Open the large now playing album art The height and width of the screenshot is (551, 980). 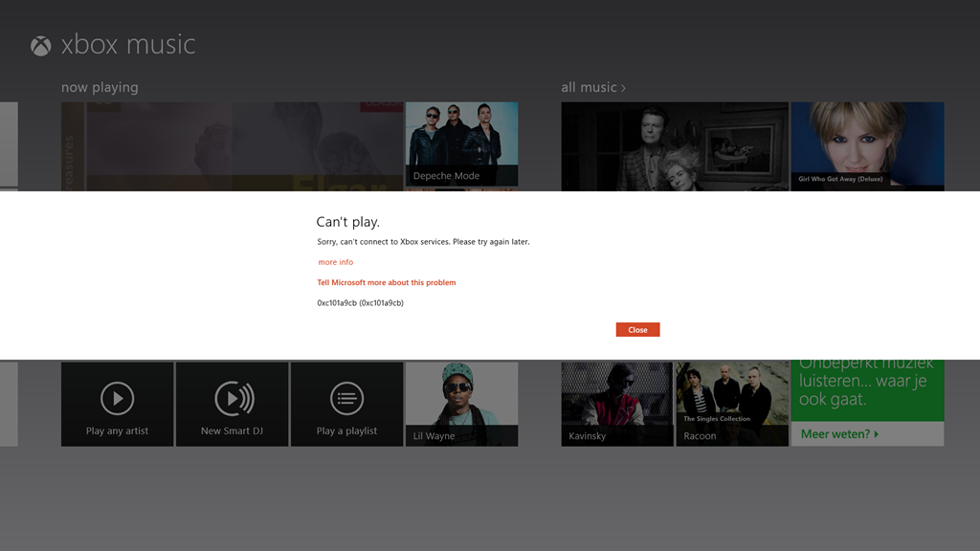pyautogui.click(x=232, y=145)
